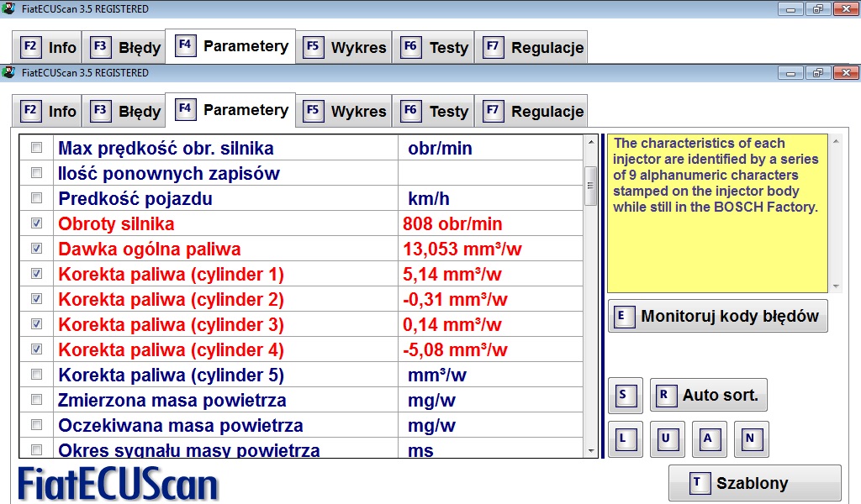861x504 pixels.
Task: Check Max prędkość obr. silnika box
Action: (37, 148)
